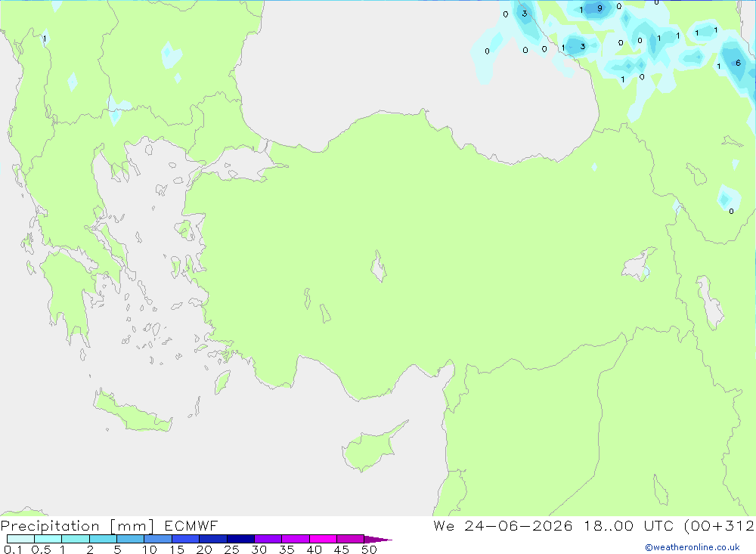Click the '0.5' legend scale label

click(41, 549)
